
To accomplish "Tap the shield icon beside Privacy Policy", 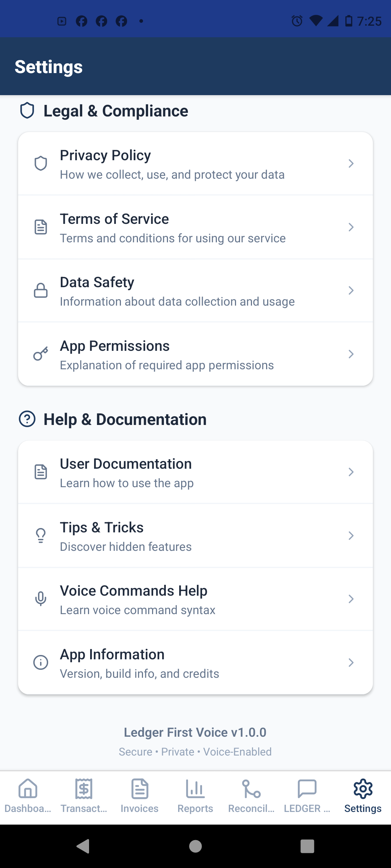I will pos(41,163).
